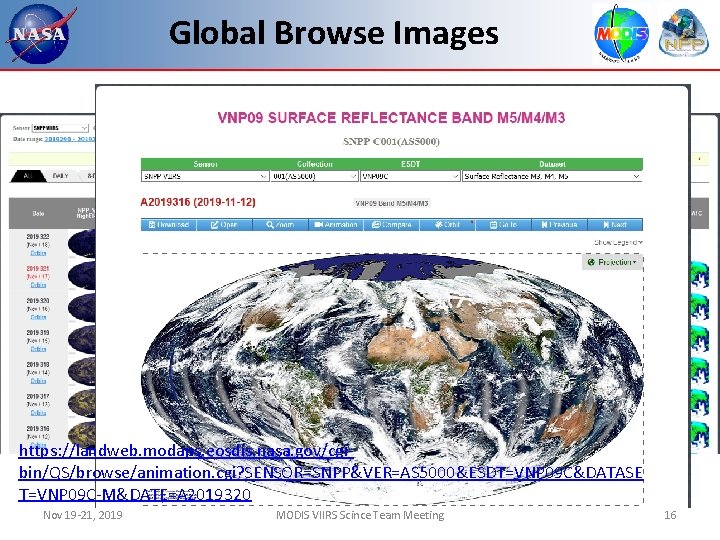Click the Orbits link under 2019318
720x540 pixels.
(38, 381)
